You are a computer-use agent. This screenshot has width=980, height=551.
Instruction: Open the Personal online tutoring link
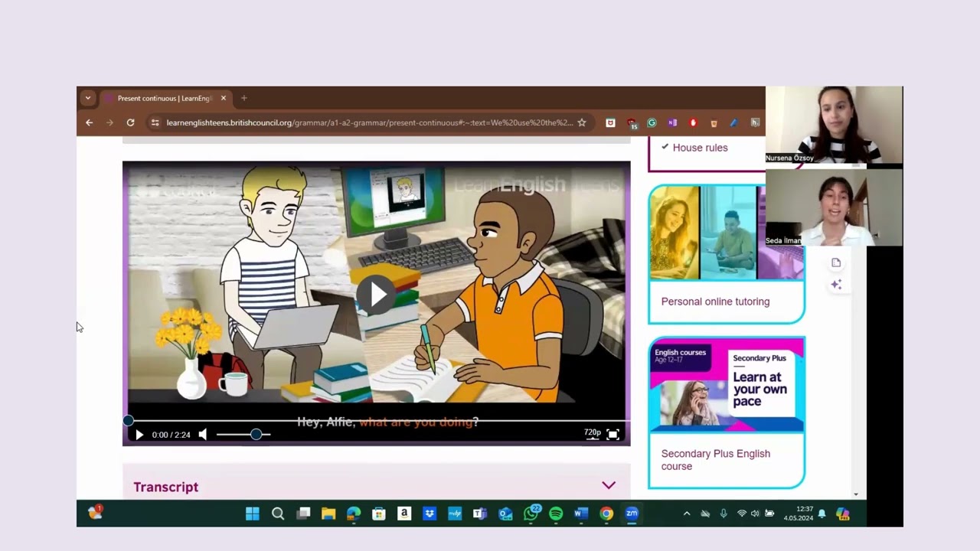715,302
